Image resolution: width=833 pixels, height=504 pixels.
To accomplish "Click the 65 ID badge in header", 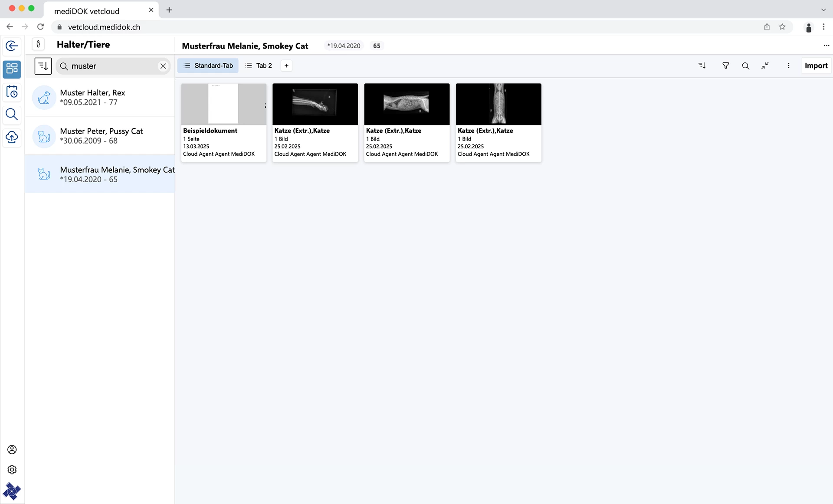I will (x=377, y=46).
